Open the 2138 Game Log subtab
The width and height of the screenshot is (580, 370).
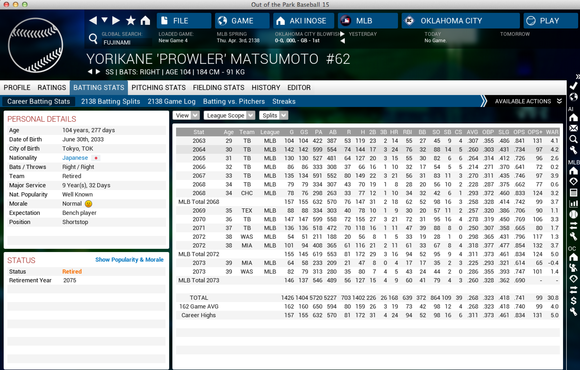click(171, 101)
